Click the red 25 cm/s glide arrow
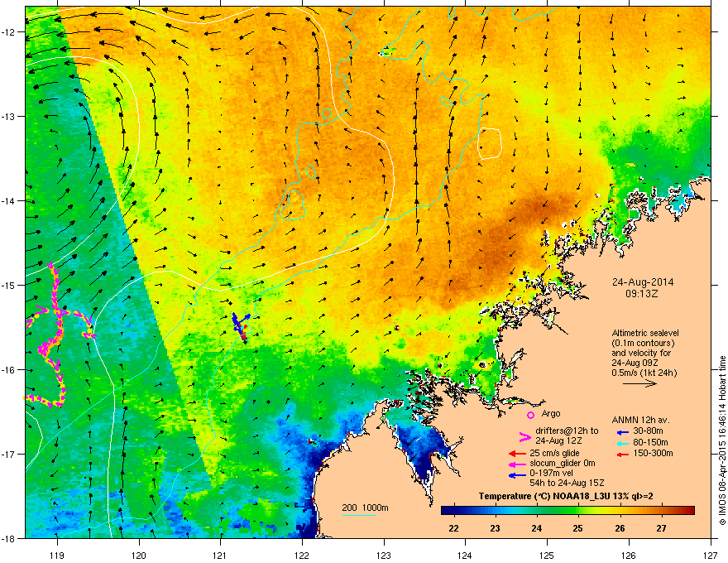This screenshot has width=728, height=563. click(x=517, y=454)
